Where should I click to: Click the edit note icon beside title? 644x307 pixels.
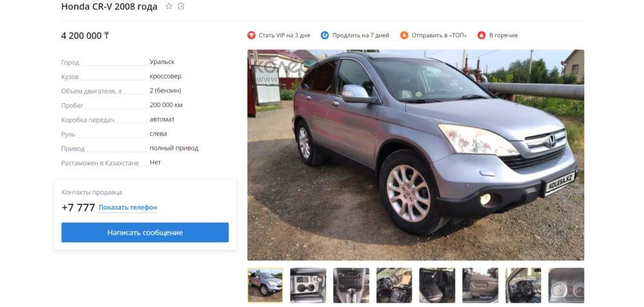click(x=181, y=6)
